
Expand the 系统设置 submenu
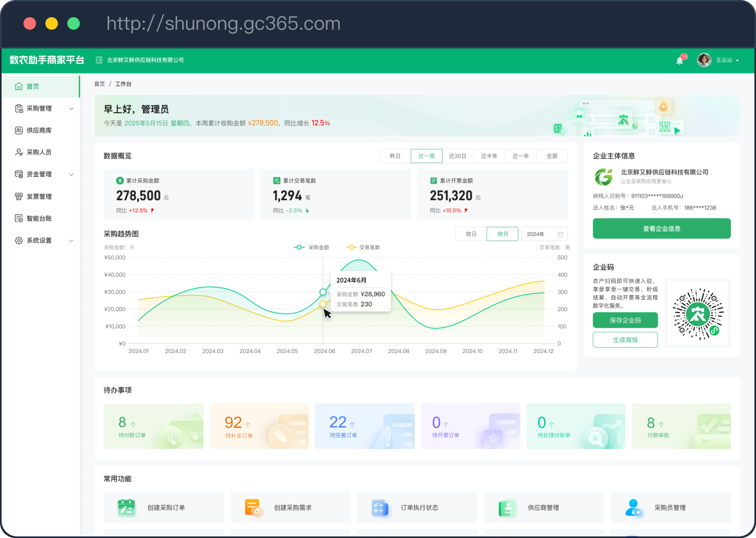[x=39, y=240]
